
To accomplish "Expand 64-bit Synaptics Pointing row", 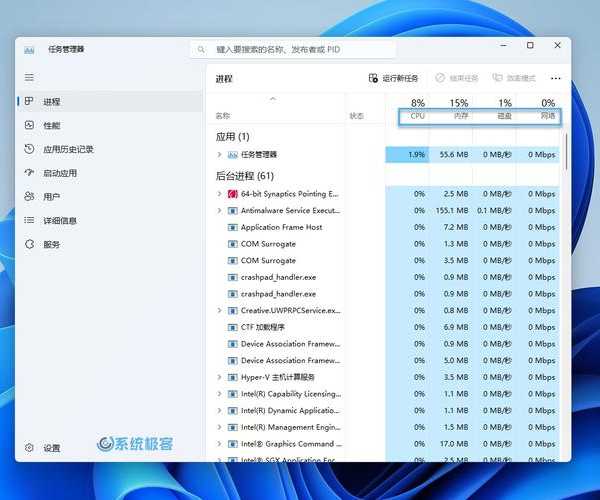I will pos(219,194).
